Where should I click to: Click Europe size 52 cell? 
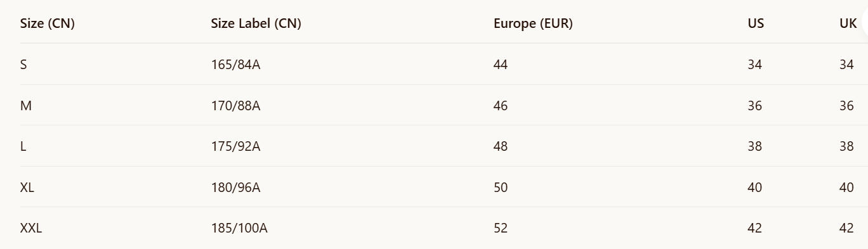click(x=501, y=228)
